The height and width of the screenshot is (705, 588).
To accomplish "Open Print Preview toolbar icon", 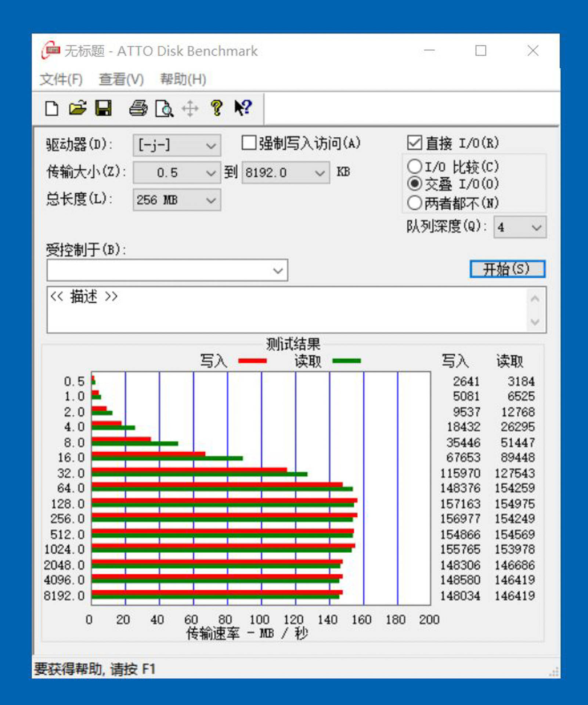I will click(x=164, y=108).
